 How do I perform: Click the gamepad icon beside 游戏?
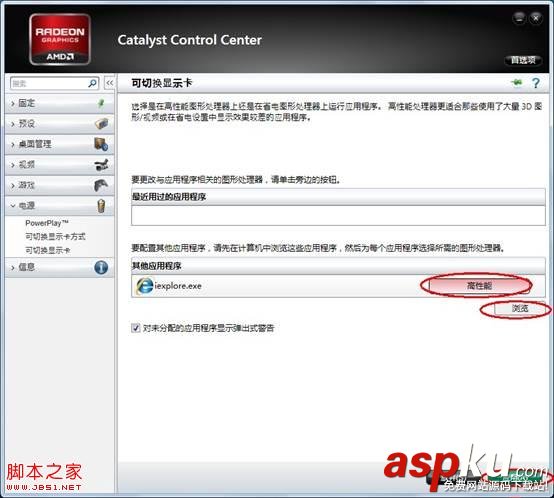(101, 185)
